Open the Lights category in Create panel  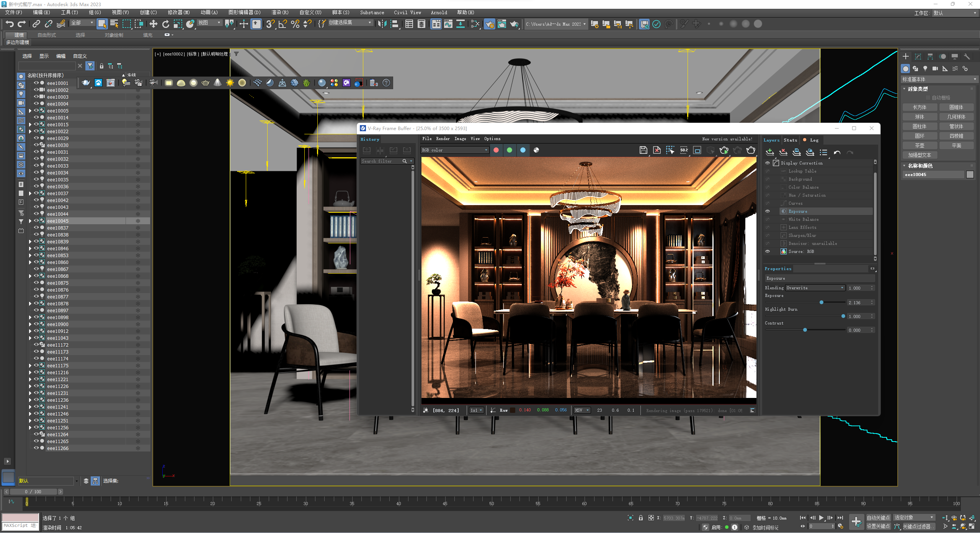click(x=925, y=68)
